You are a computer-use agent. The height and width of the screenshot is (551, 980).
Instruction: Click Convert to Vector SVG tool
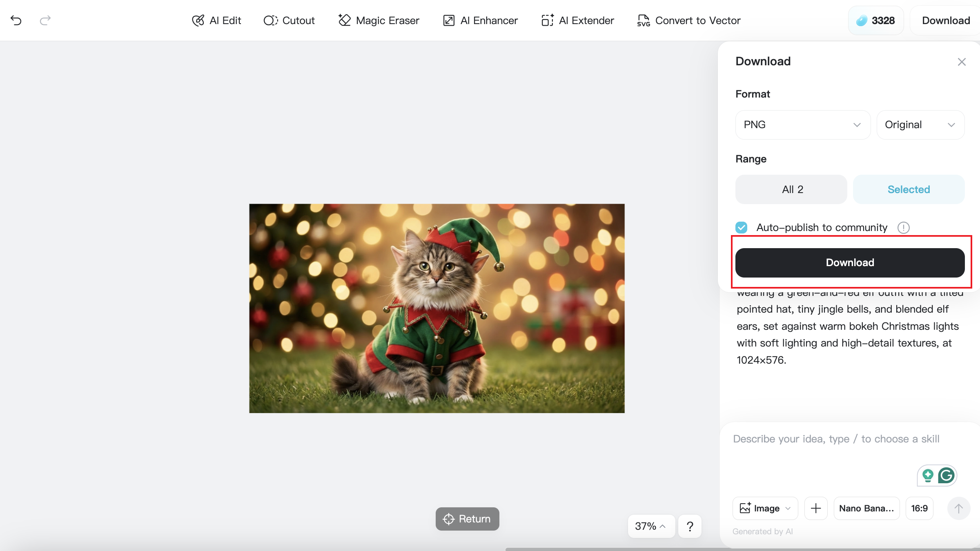[x=688, y=20]
